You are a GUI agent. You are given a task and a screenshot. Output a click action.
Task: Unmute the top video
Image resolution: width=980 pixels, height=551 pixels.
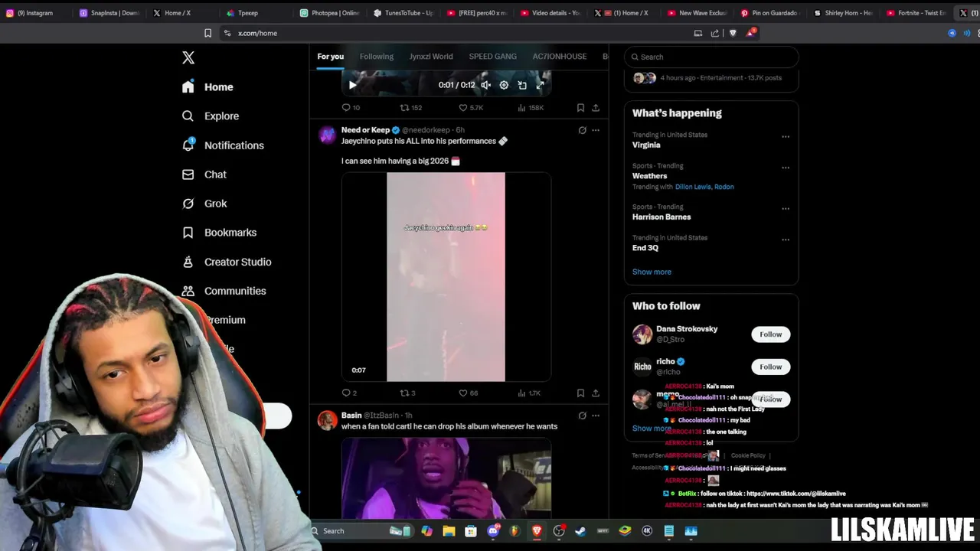pos(485,85)
